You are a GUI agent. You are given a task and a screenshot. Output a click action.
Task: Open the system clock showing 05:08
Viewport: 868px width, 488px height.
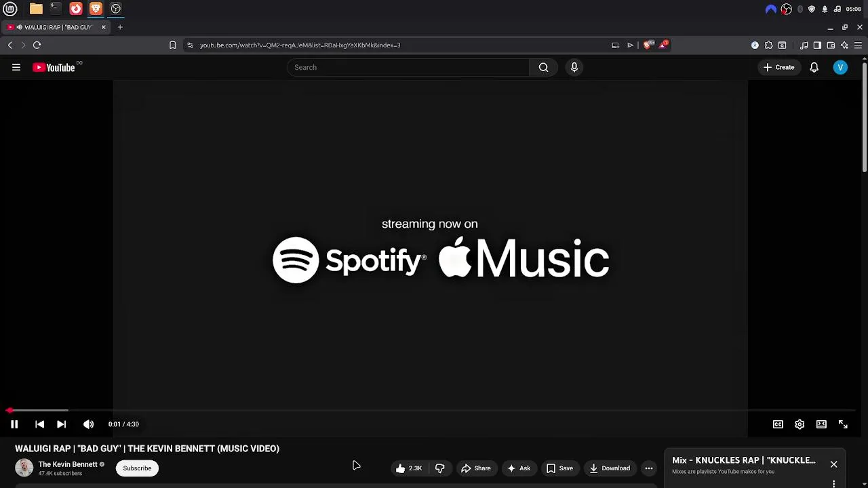[x=854, y=9]
